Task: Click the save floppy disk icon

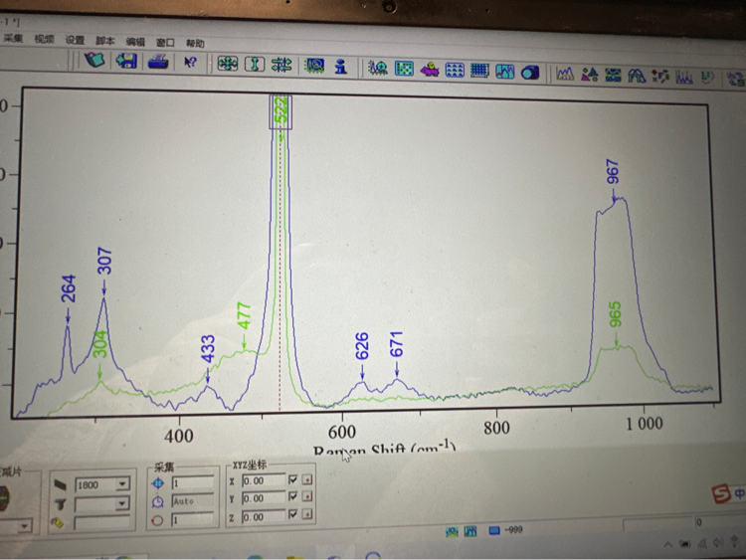Action: 126,62
